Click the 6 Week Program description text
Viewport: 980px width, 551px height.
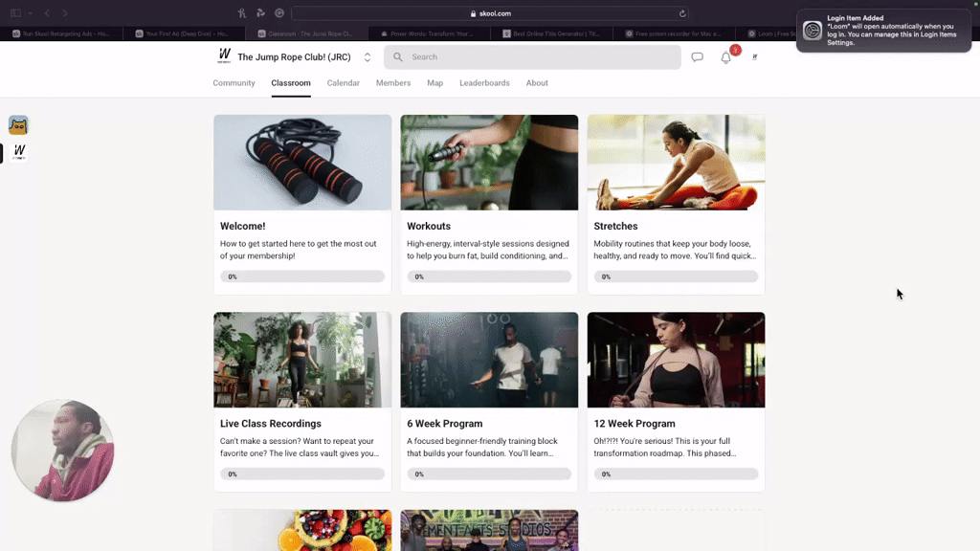pos(482,448)
